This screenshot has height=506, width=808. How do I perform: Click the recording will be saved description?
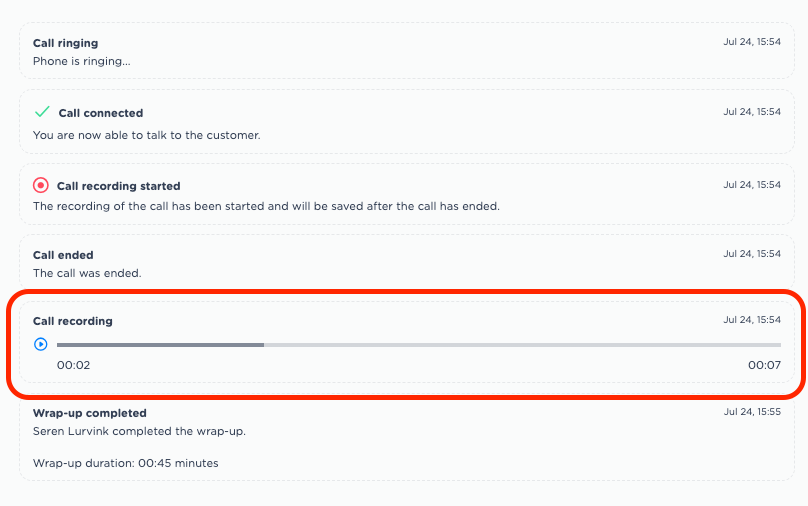pyautogui.click(x=266, y=206)
